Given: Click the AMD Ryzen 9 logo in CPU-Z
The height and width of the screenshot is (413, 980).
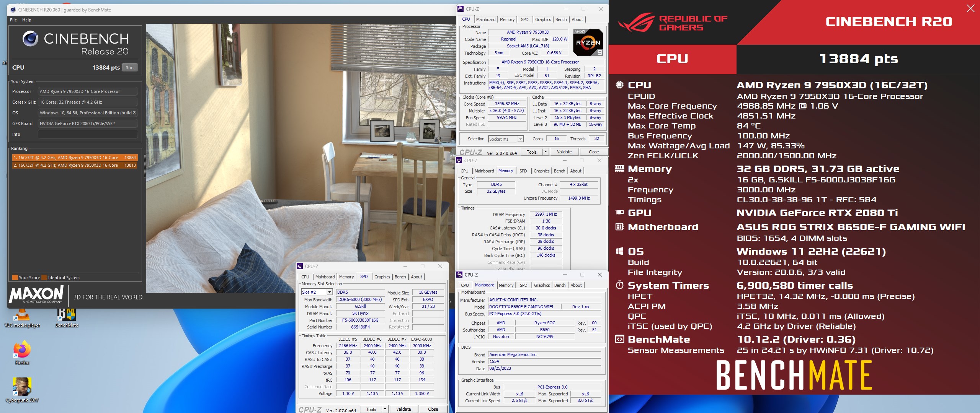Looking at the screenshot, I should 588,42.
